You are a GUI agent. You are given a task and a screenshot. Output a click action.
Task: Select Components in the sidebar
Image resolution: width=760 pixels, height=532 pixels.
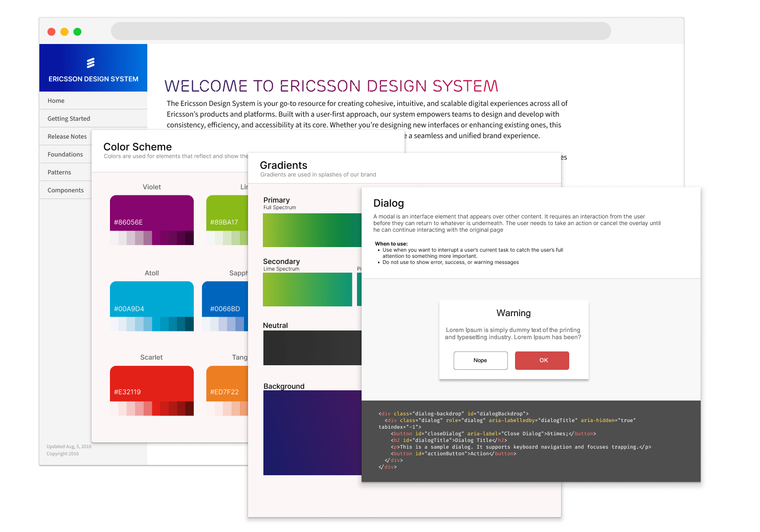(x=65, y=190)
